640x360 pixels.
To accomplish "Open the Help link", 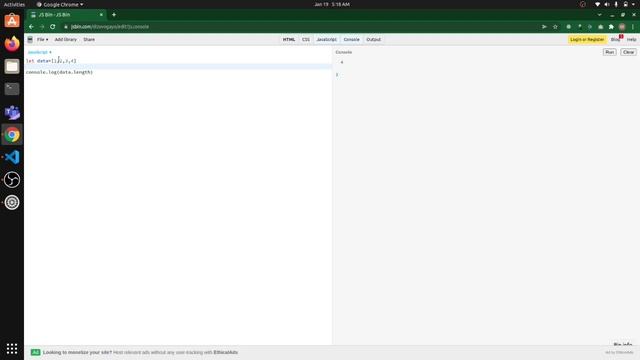I will 631,40.
